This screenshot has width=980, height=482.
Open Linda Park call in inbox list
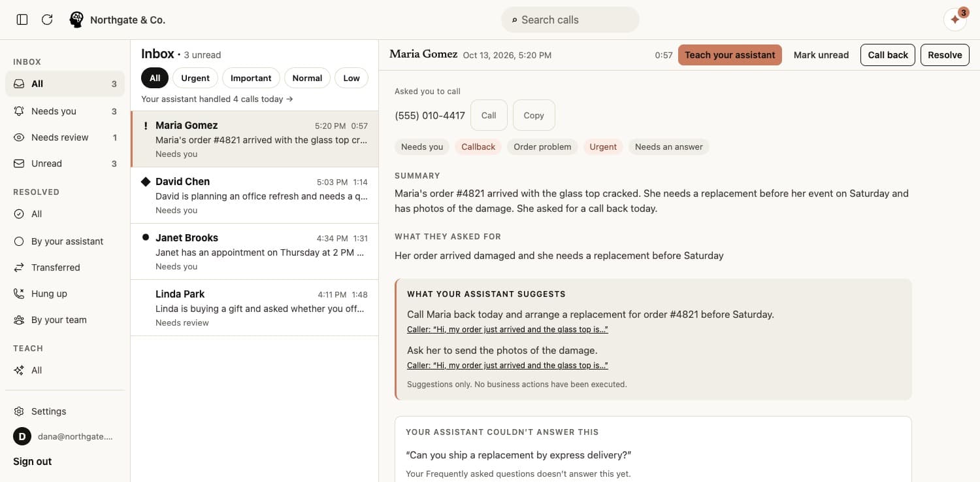point(254,308)
